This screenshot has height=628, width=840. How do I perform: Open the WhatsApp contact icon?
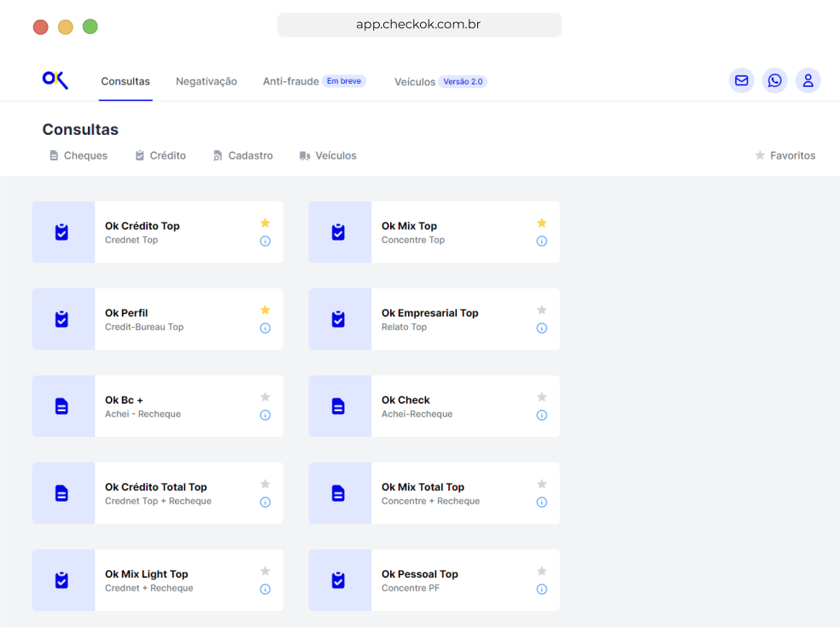point(774,81)
